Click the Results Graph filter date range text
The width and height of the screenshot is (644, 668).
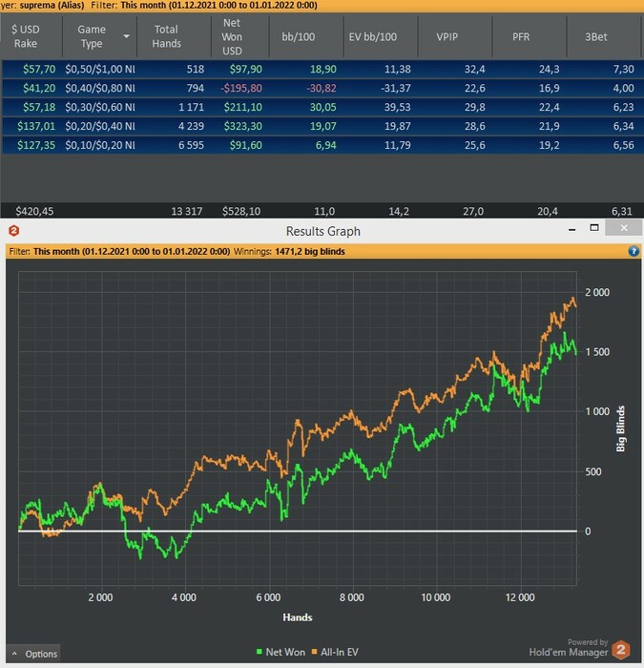pos(132,251)
